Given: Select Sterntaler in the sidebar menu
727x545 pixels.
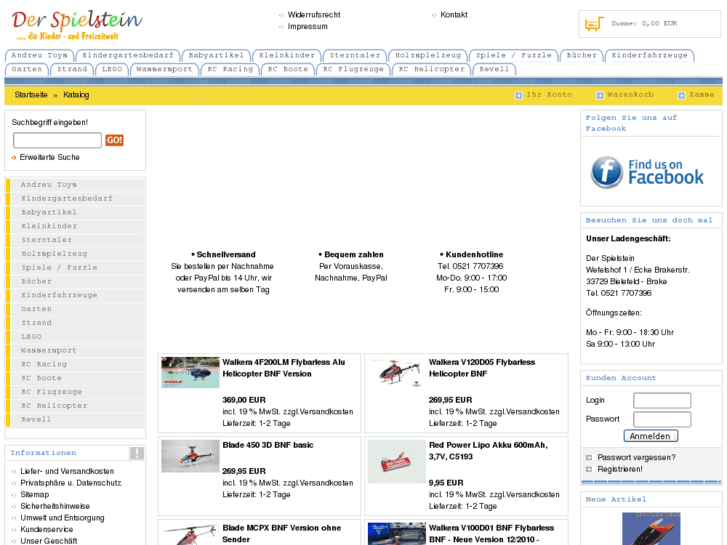Looking at the screenshot, I should point(77,240).
